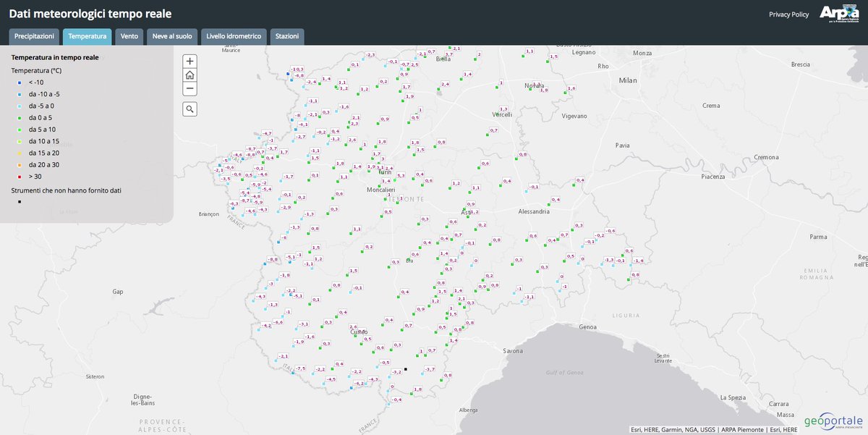Click the station label reading -7,5
The image size is (868, 435).
[x=300, y=369]
